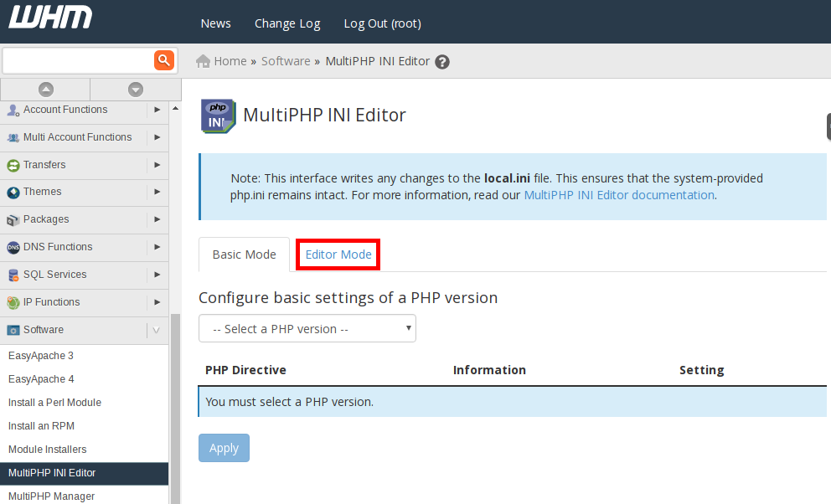
Task: Click the sidebar collapse-all up arrow icon
Action: [45, 90]
